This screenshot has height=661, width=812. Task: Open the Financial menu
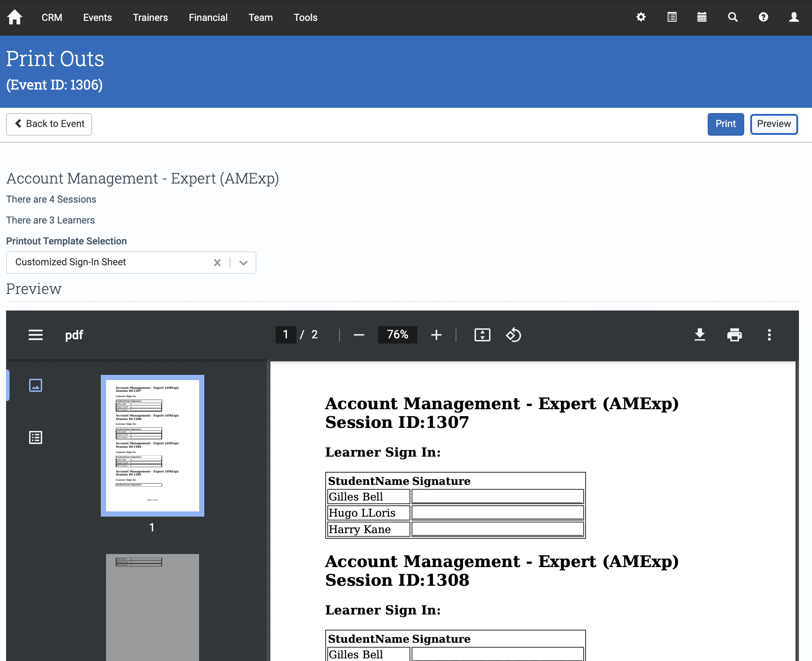tap(208, 17)
